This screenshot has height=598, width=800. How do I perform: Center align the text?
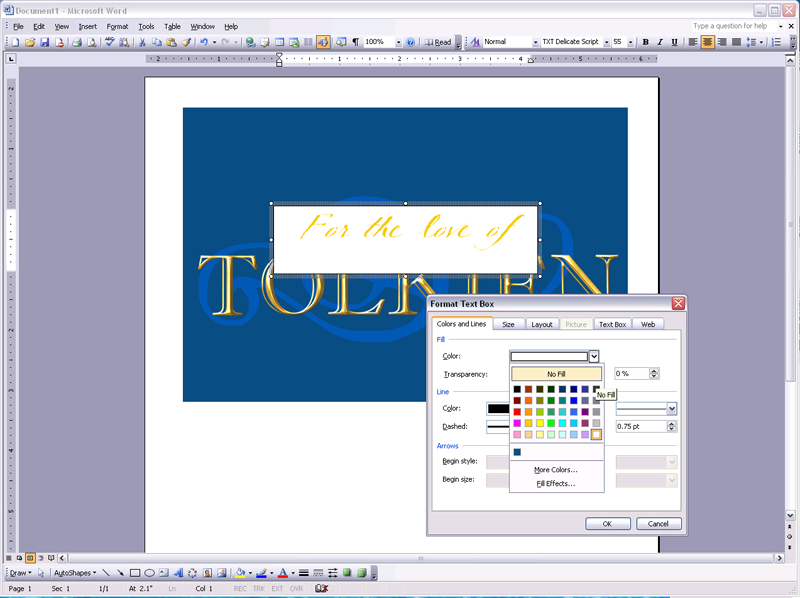pyautogui.click(x=707, y=42)
